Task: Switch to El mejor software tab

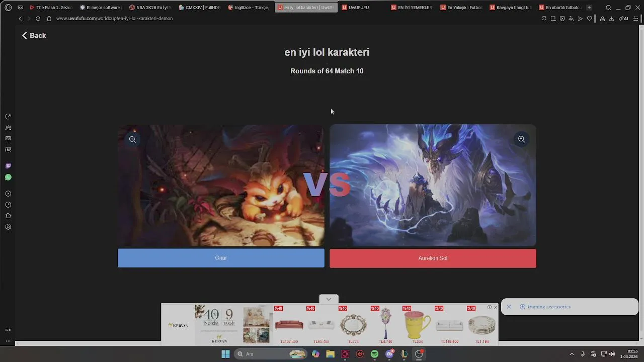Action: [x=100, y=8]
